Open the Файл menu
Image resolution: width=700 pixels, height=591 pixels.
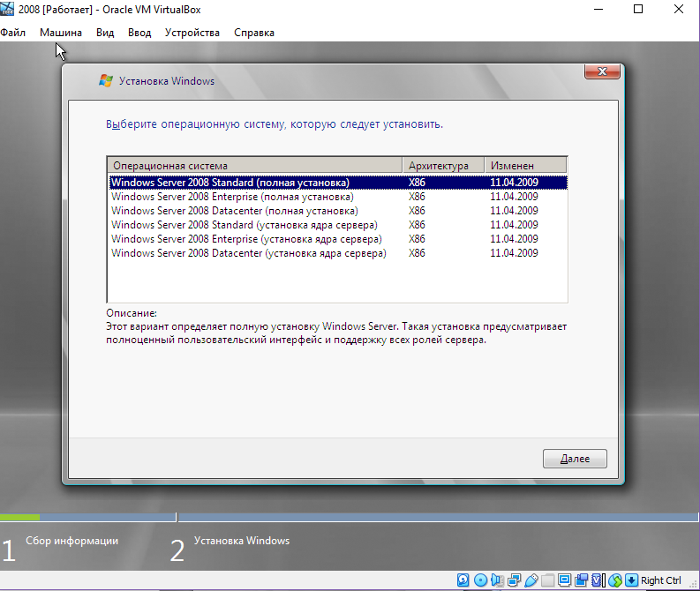[x=13, y=33]
